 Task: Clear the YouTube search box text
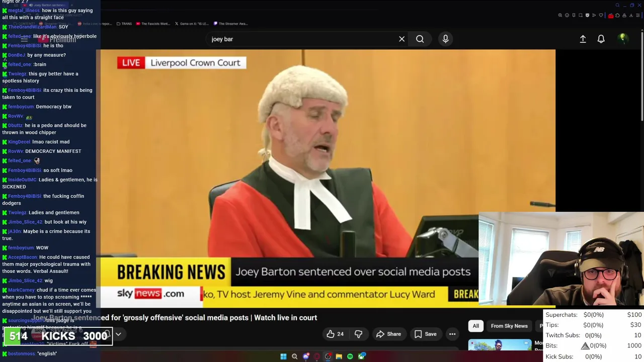[x=401, y=39]
